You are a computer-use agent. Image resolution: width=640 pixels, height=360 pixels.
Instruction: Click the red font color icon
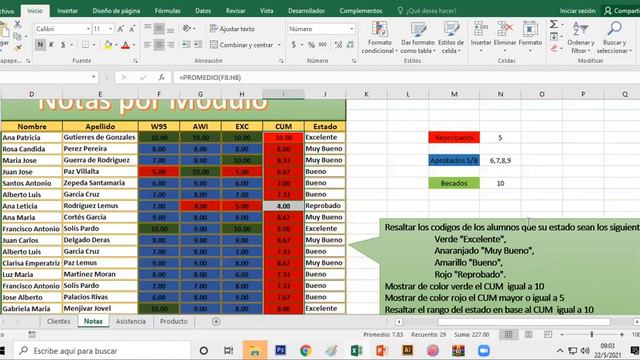tap(125, 44)
